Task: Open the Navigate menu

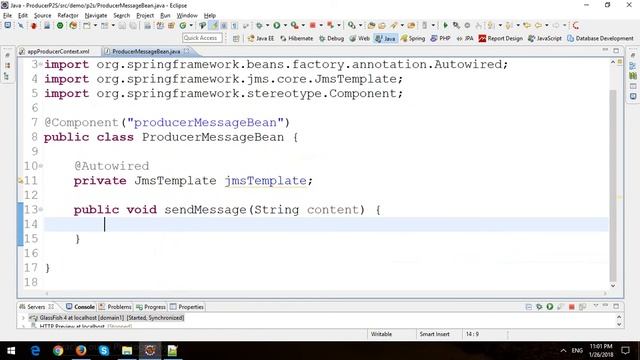Action: pyautogui.click(x=96, y=16)
